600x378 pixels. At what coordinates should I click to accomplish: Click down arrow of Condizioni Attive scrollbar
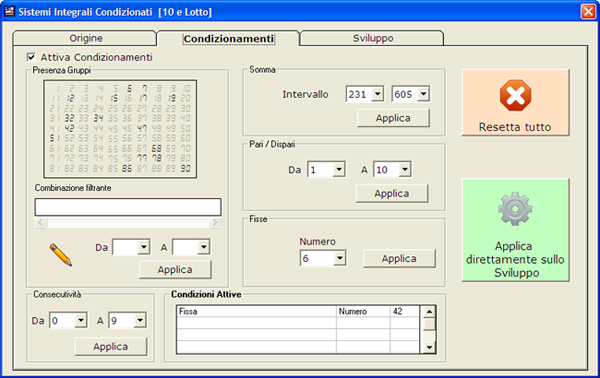click(x=429, y=347)
